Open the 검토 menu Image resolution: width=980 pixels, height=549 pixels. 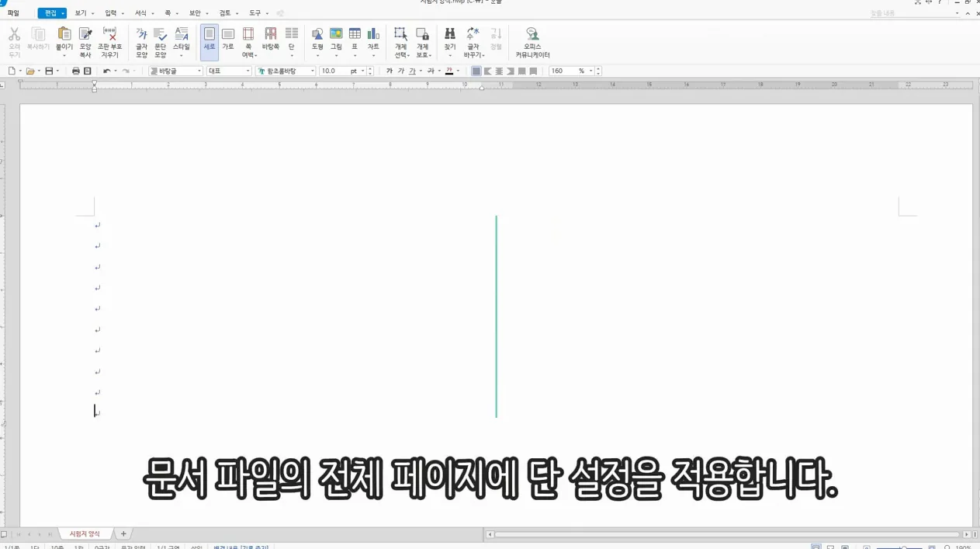point(225,13)
